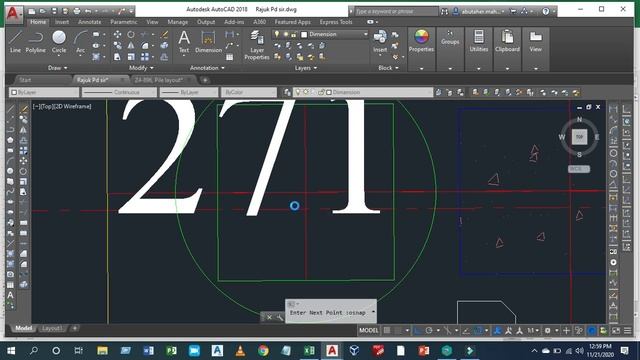Toggle Clean Screen icon in status bar
Image resolution: width=640 pixels, height=360 pixels.
(616, 330)
